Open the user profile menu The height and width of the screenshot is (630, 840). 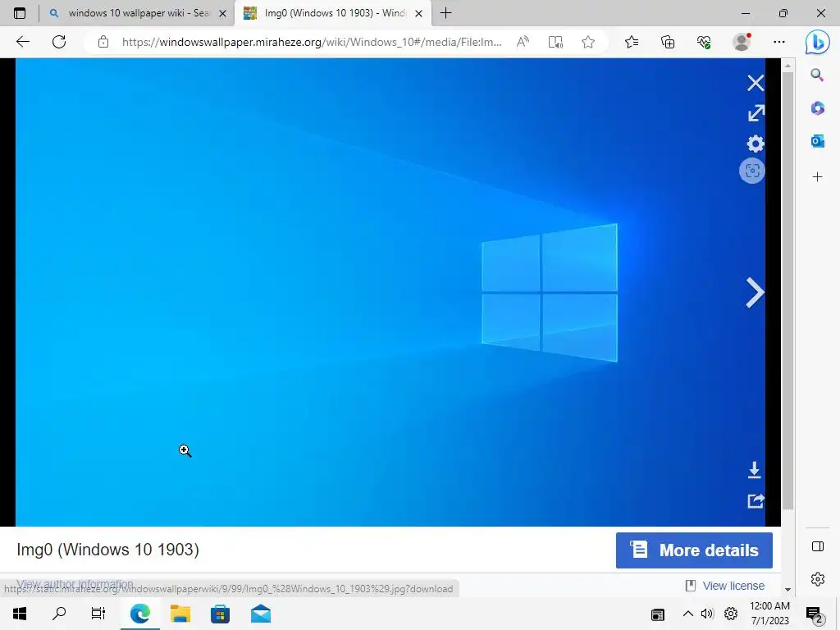[742, 42]
